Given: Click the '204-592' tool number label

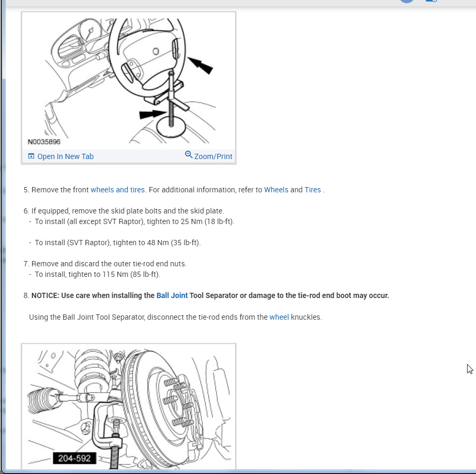Looking at the screenshot, I should tap(74, 458).
